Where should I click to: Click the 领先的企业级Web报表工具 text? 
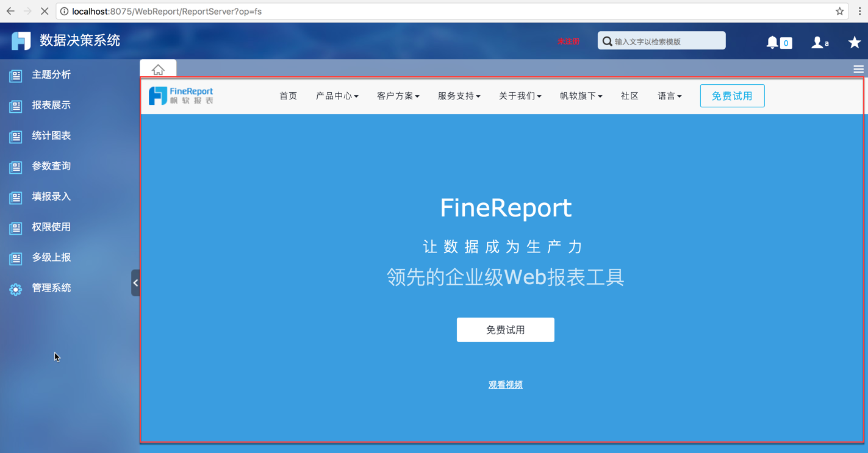pos(506,277)
